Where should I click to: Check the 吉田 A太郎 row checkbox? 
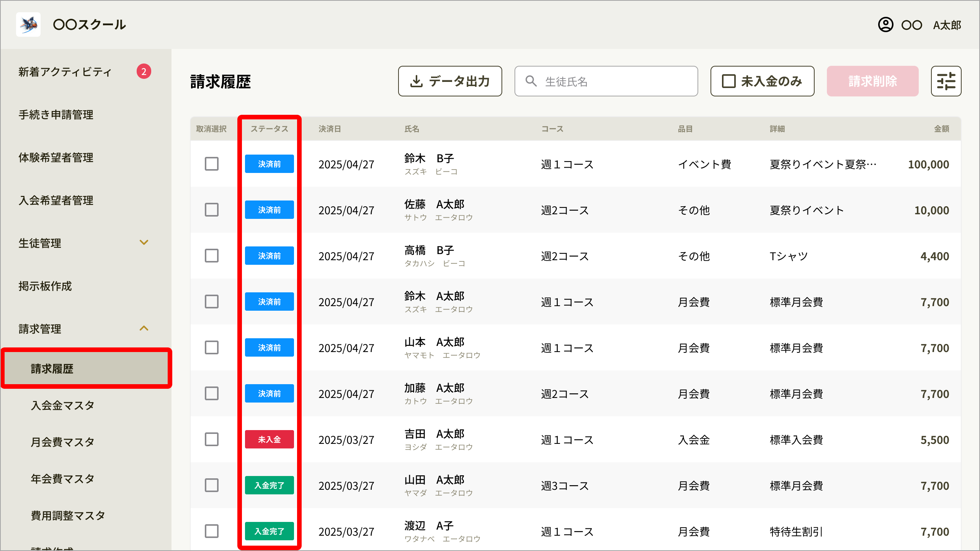(211, 439)
